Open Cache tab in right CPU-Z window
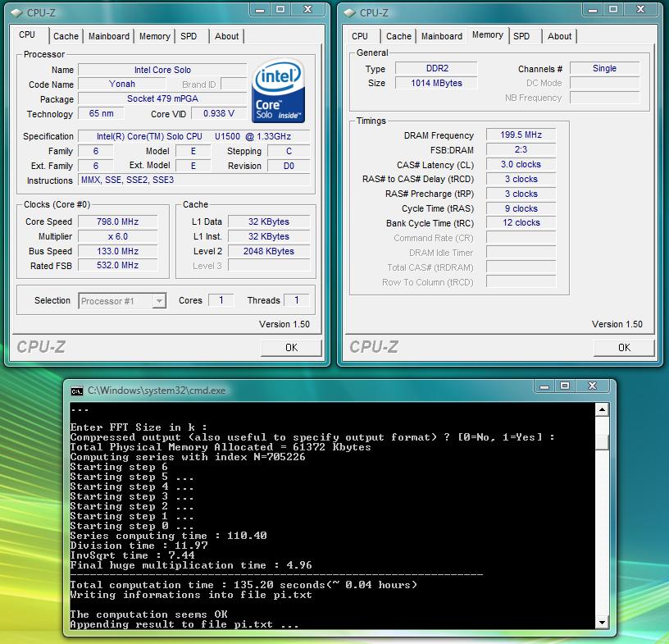Viewport: 669px width, 644px height. point(398,36)
